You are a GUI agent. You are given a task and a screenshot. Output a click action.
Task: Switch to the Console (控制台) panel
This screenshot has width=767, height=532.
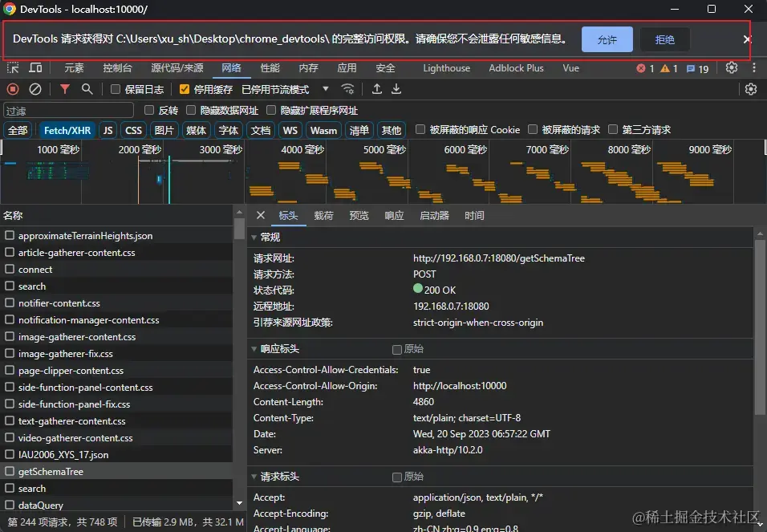117,68
